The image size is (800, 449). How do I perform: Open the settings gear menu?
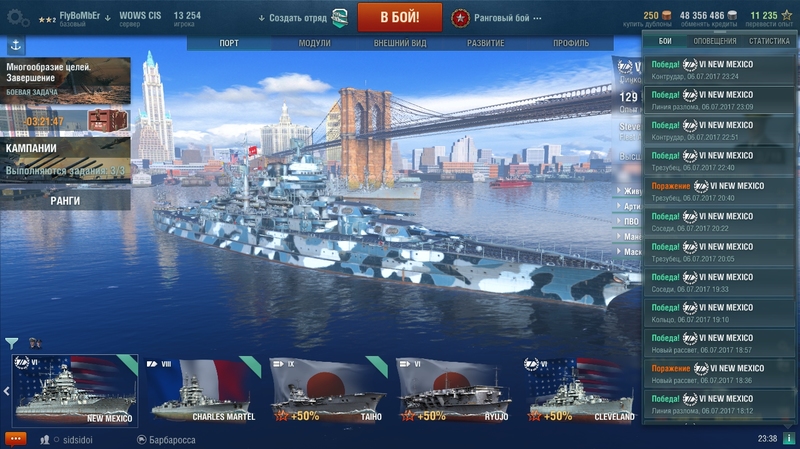[17, 18]
